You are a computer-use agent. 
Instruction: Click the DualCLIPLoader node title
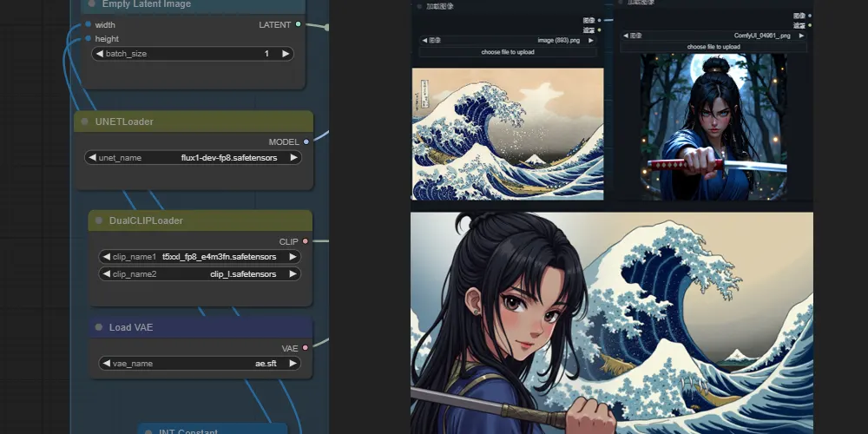[146, 220]
